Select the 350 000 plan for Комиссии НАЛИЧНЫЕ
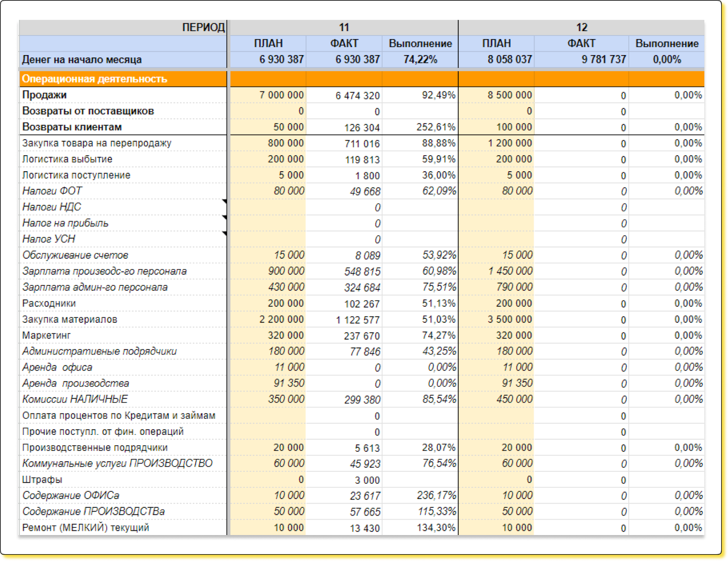 point(286,399)
